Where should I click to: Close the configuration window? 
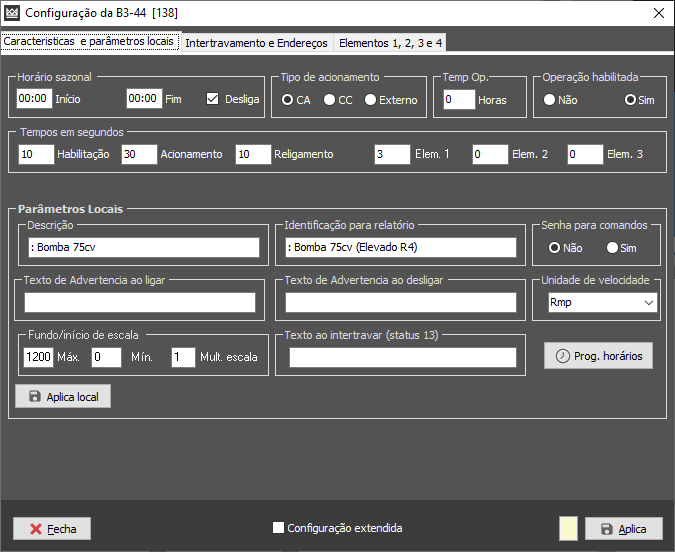pyautogui.click(x=658, y=13)
